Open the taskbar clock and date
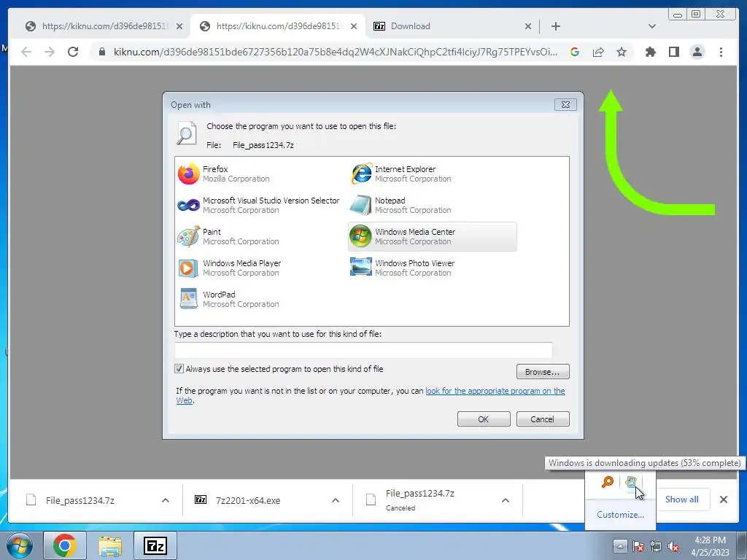 710,546
